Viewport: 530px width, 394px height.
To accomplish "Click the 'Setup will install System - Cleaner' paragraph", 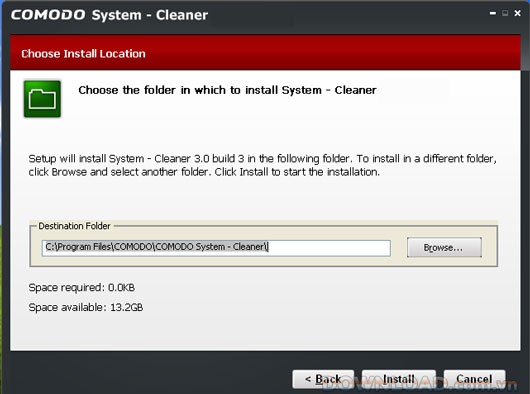I will click(262, 165).
